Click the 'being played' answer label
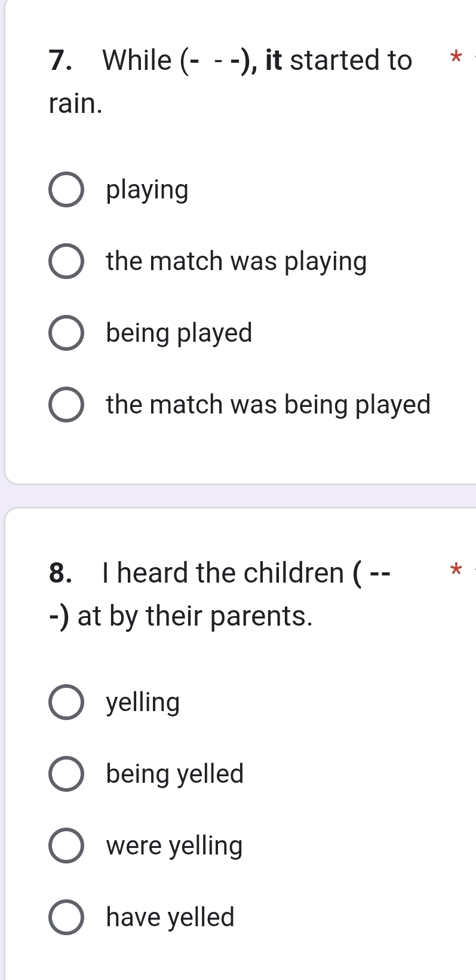 [x=179, y=333]
